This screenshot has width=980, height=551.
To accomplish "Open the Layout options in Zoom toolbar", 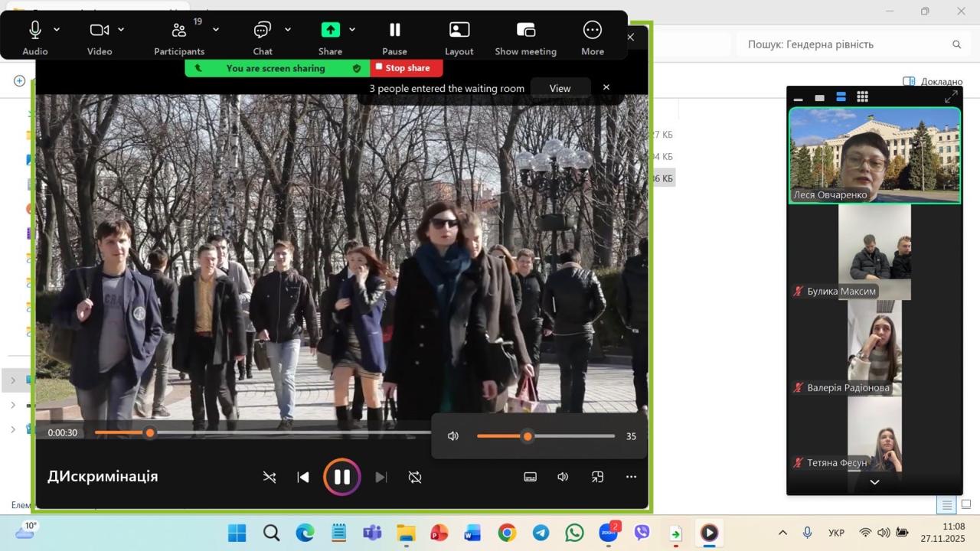I will coord(459,31).
